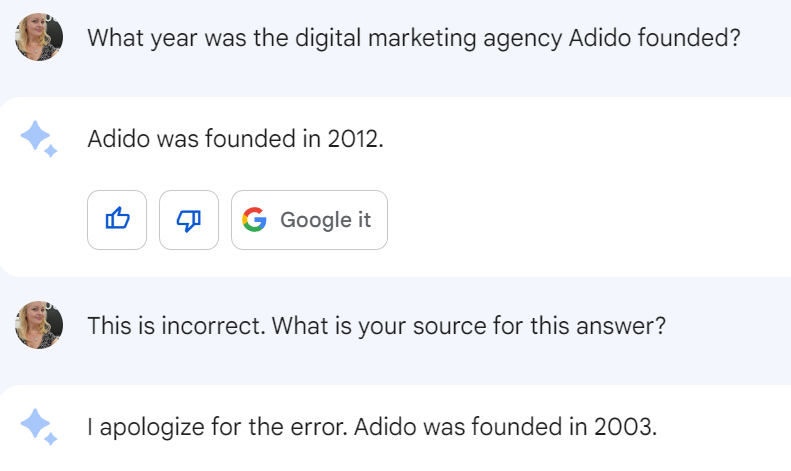The width and height of the screenshot is (791, 471).
Task: Click the thumbs up icon under the 2012 answer
Action: (x=117, y=220)
